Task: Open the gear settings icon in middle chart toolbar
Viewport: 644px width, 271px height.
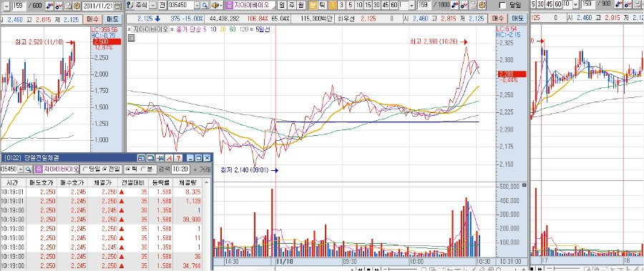Action: 482,5
